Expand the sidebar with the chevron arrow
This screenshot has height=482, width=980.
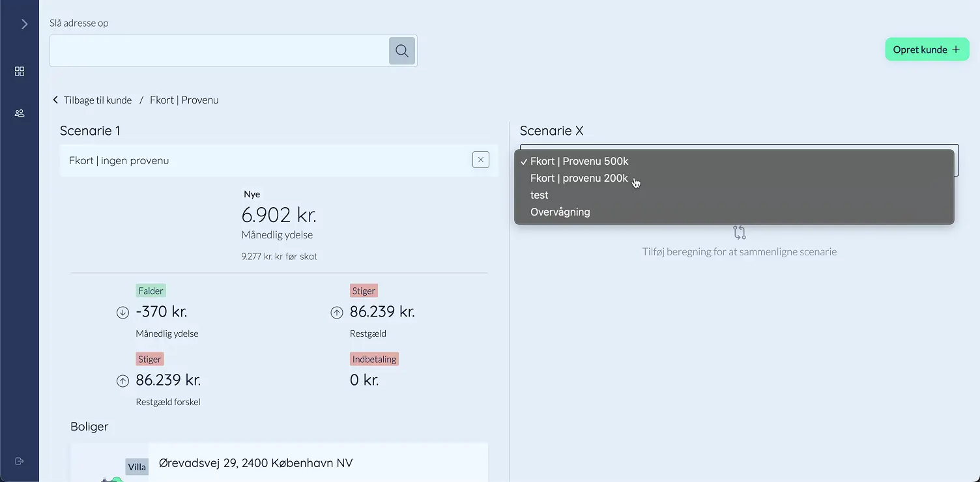click(x=24, y=24)
